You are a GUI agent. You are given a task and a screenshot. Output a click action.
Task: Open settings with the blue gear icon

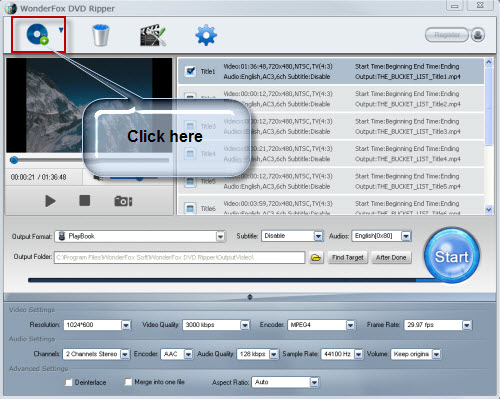[206, 35]
